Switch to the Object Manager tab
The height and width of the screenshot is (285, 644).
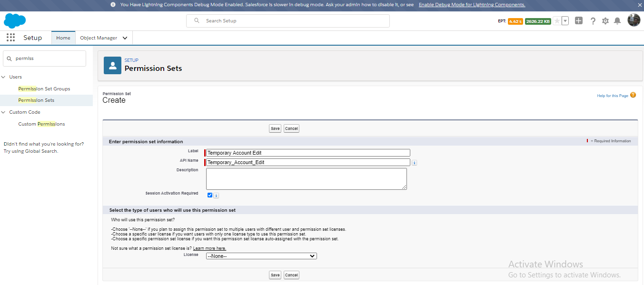coord(99,38)
